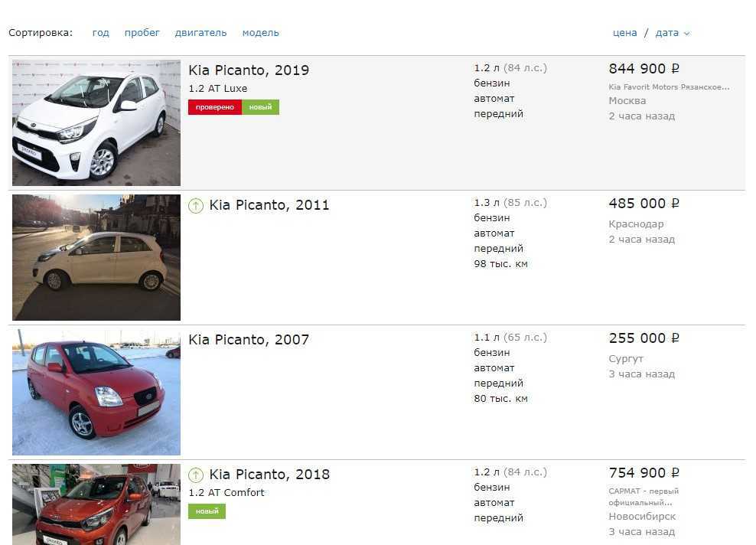Click the "новый" badge on the 2018 listing

pos(207,511)
